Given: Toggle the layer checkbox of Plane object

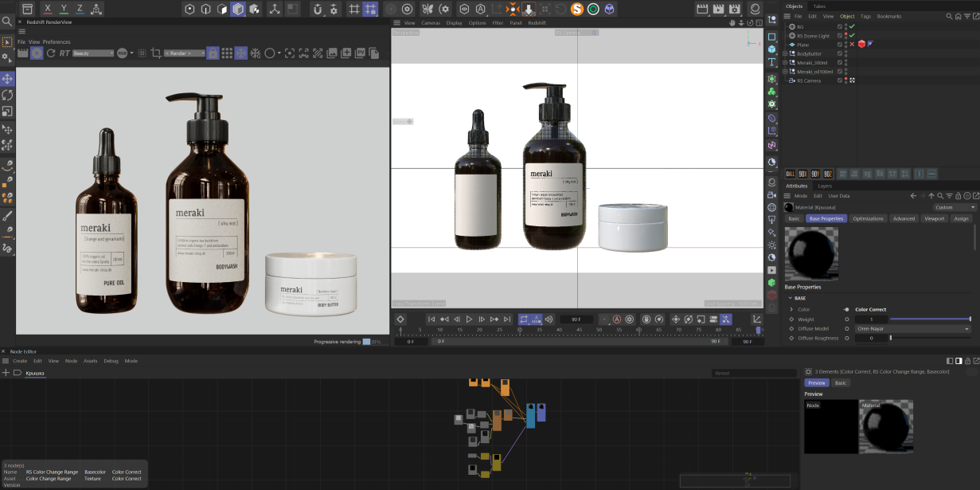Looking at the screenshot, I should (839, 45).
